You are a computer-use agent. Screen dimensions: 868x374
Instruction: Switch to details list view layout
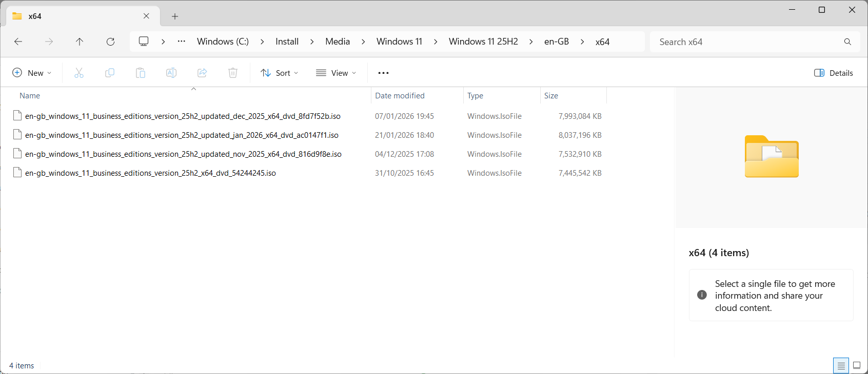pos(841,366)
